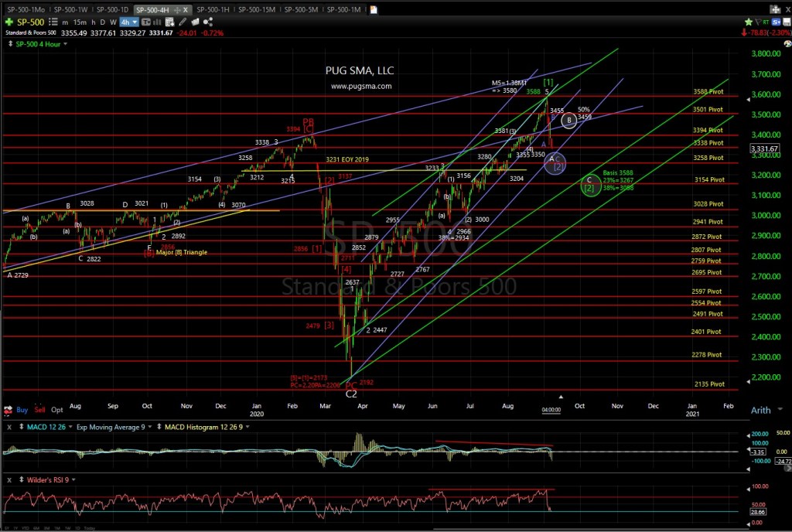Switch to the SP-500-1M tab

tap(343, 9)
